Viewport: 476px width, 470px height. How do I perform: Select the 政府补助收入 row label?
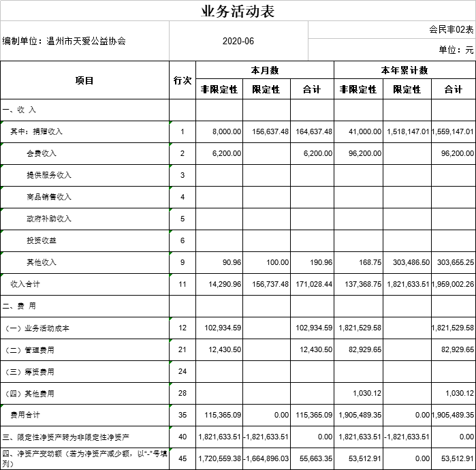(49, 219)
